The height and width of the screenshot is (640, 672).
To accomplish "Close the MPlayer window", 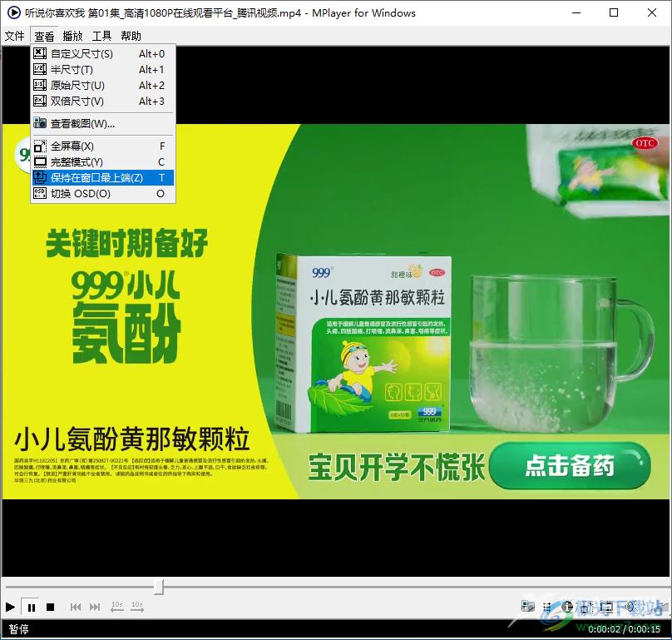I will 652,12.
